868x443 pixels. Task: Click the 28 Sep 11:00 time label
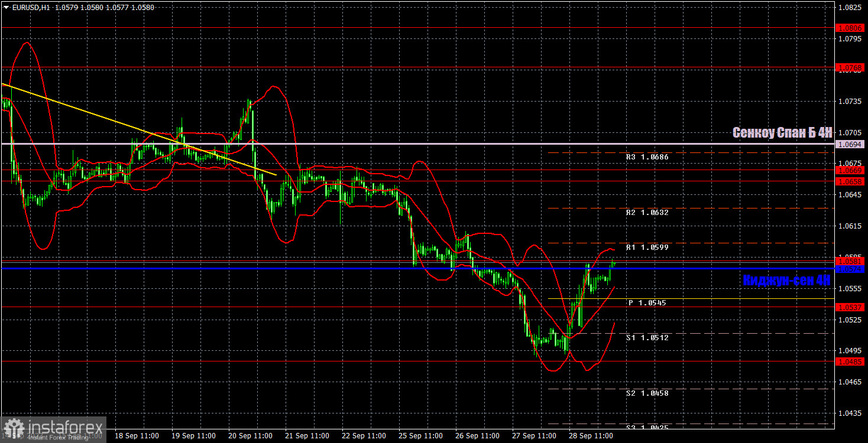(x=590, y=436)
